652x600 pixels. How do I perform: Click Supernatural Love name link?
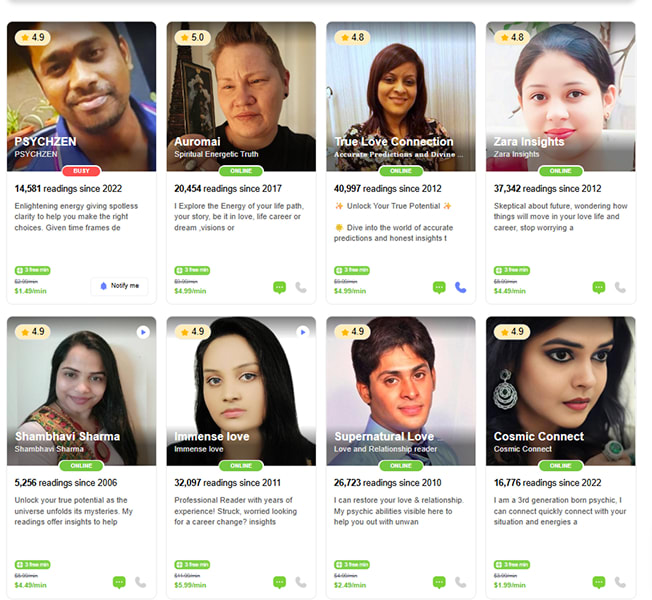384,437
